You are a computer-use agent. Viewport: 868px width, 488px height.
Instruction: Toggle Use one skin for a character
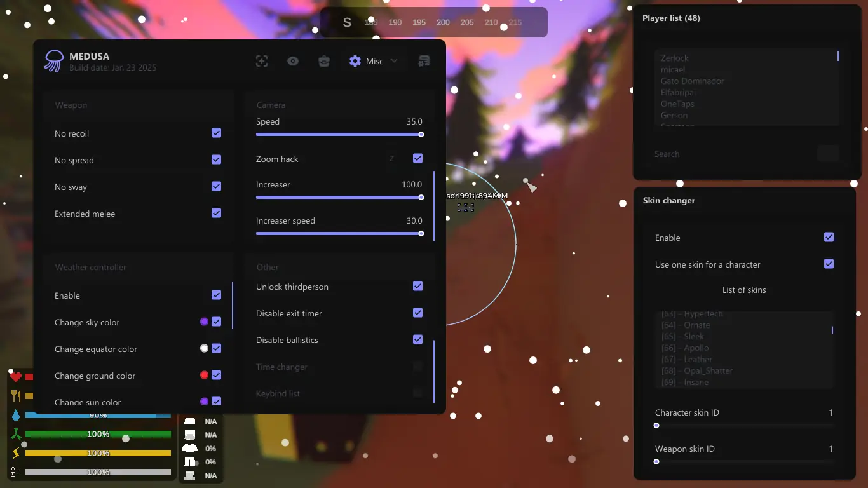coord(829,264)
